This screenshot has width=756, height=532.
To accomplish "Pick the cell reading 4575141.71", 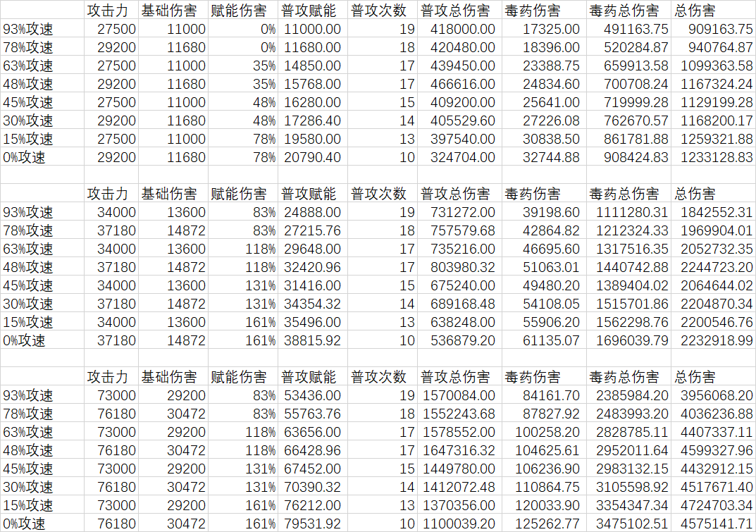I will click(x=713, y=524).
